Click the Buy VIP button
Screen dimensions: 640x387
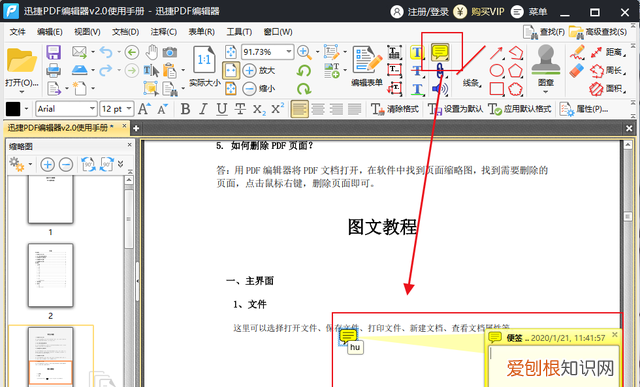click(x=478, y=11)
